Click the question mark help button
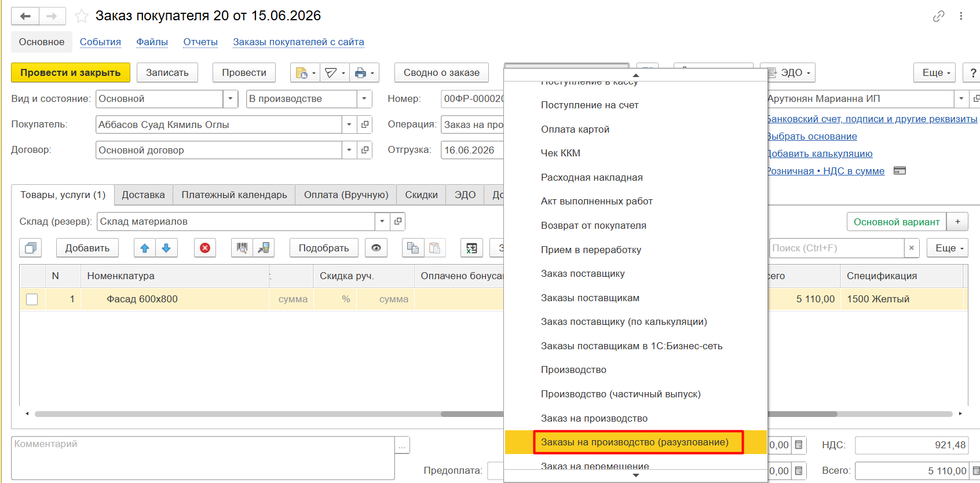 click(972, 72)
